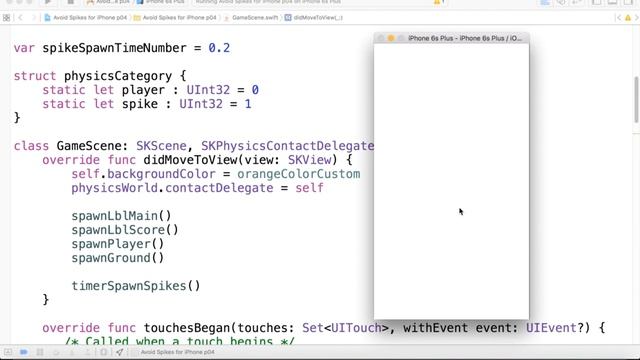640x360 pixels.
Task: Toggle the Utilities panel
Action: coord(628,2)
